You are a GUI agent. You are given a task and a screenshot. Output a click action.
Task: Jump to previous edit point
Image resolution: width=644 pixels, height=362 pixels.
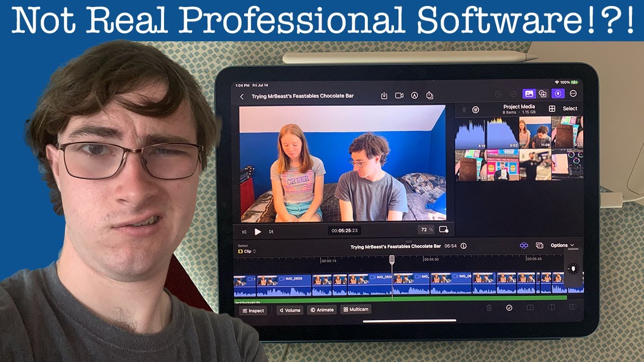click(x=245, y=232)
